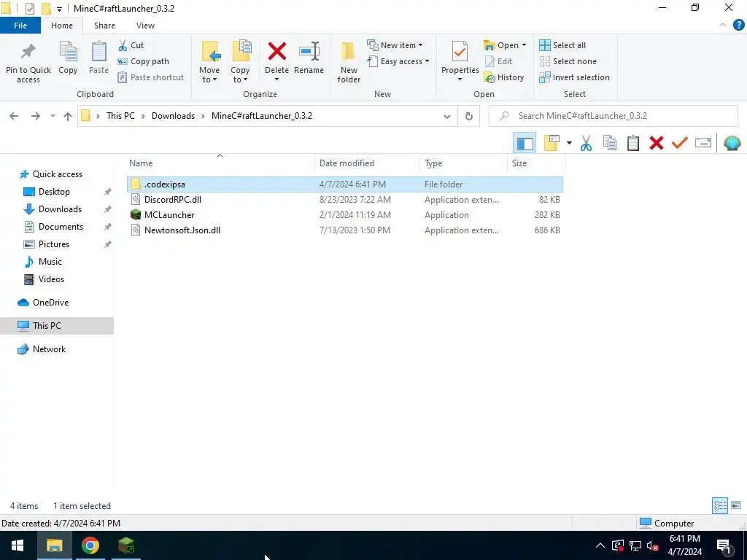Click the Edit ribbon button

coord(498,61)
